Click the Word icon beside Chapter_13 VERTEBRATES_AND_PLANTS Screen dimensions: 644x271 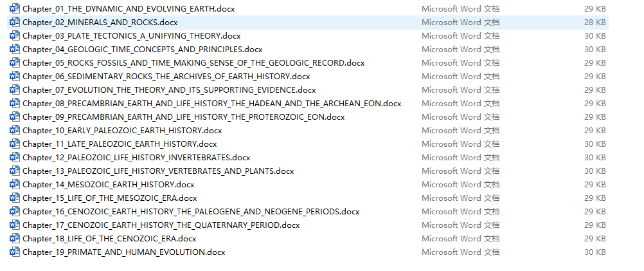click(x=15, y=171)
